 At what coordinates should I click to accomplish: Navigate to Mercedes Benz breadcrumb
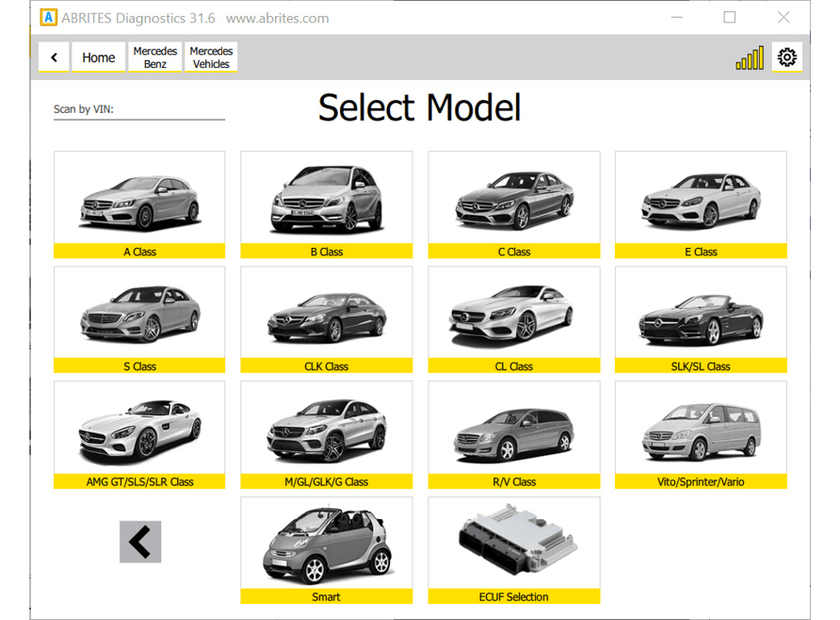point(155,57)
